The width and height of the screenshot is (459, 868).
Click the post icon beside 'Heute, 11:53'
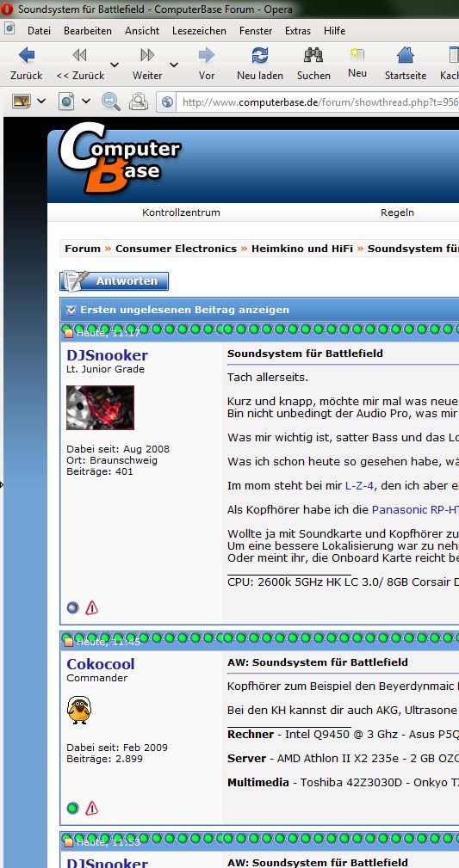tap(68, 842)
